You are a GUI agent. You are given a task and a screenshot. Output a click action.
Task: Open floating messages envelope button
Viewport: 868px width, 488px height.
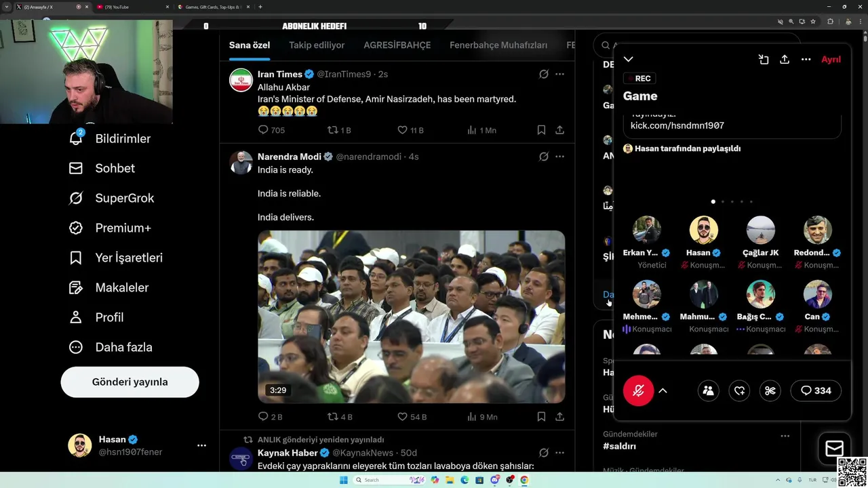[834, 449]
